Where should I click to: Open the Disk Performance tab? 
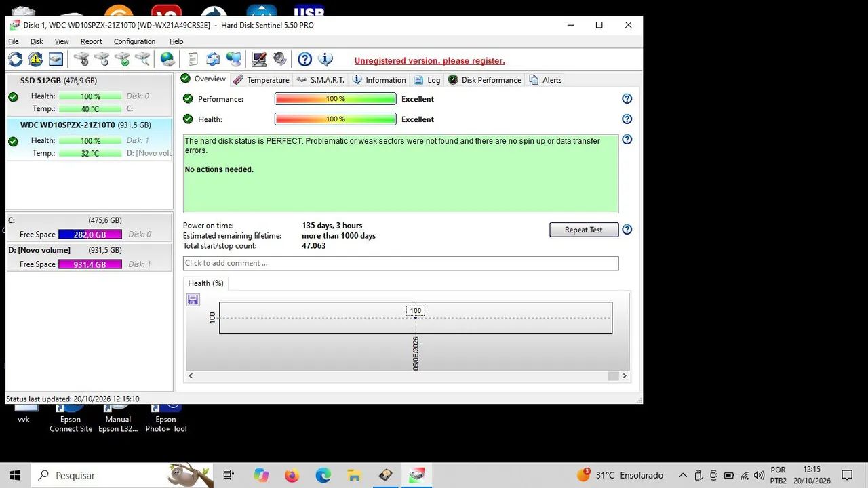(485, 80)
